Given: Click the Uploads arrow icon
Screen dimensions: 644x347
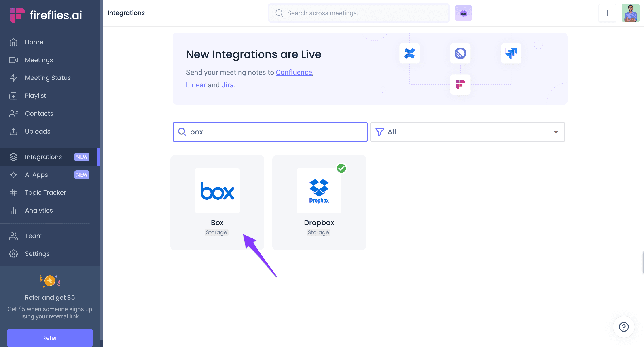Looking at the screenshot, I should coord(13,131).
